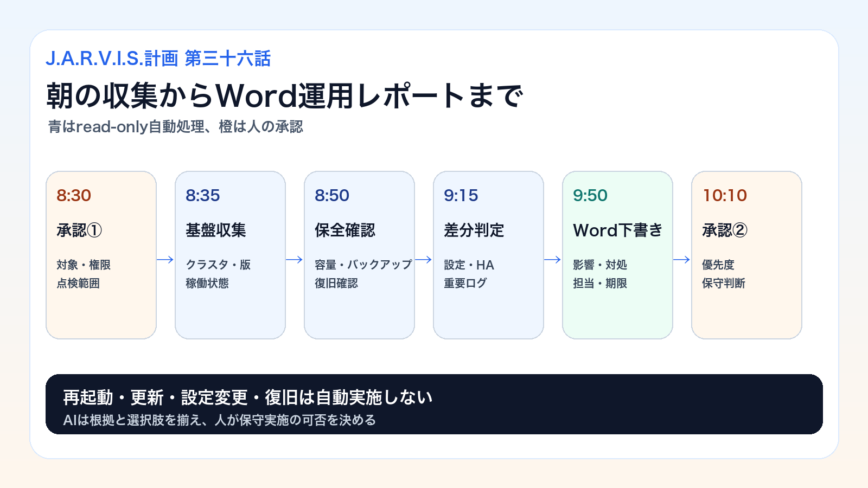868x488 pixels.
Task: Click the time '9:50'
Action: pyautogui.click(x=590, y=195)
